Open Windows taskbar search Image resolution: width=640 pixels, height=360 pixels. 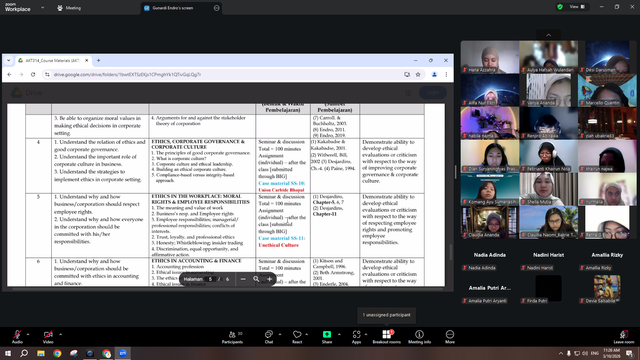[24, 353]
